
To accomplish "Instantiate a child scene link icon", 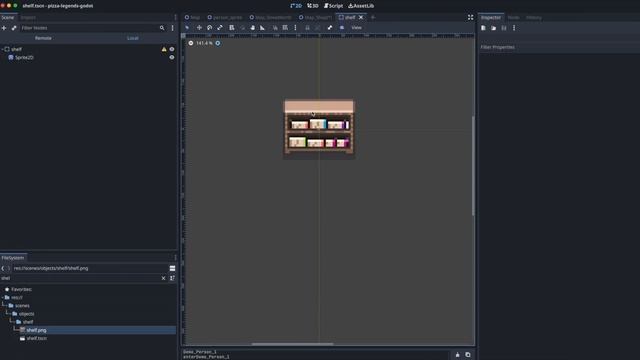I will 14,28.
